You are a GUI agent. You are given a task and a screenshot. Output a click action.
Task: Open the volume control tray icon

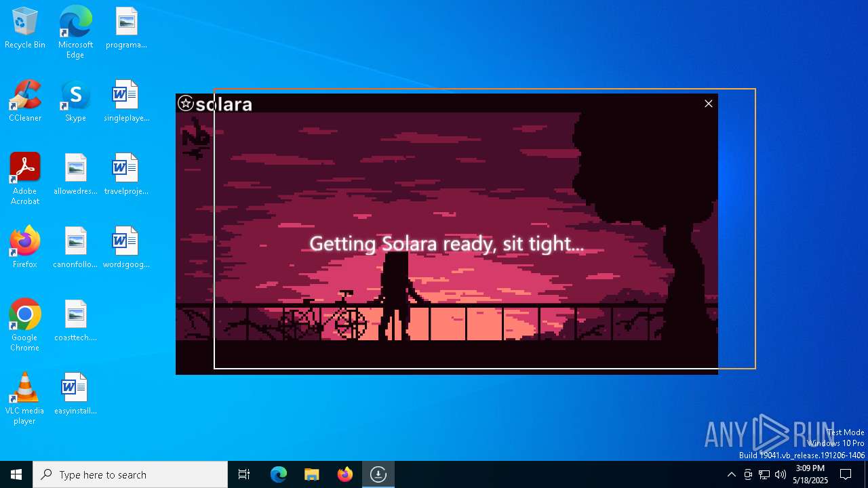[781, 474]
